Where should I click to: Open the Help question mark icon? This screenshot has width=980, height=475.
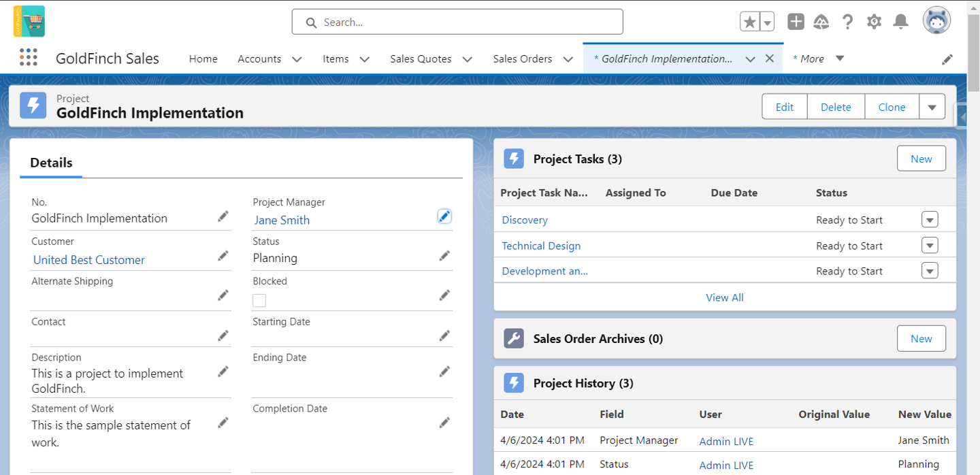847,22
